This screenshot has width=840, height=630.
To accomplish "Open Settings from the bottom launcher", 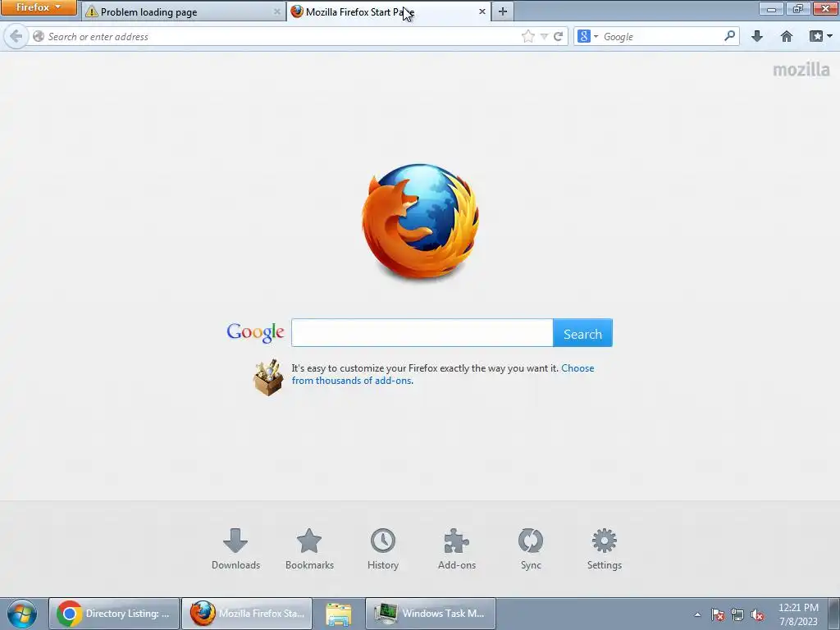I will click(x=605, y=549).
